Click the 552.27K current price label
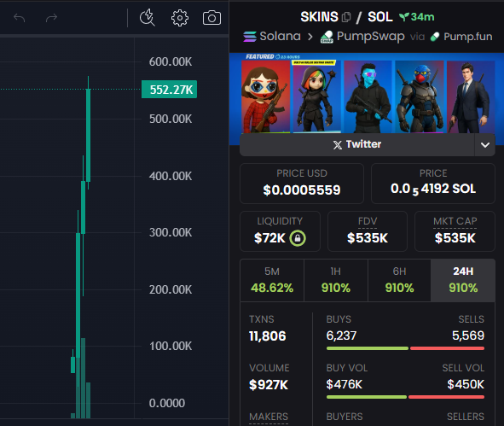This screenshot has height=426, width=504. coord(170,90)
